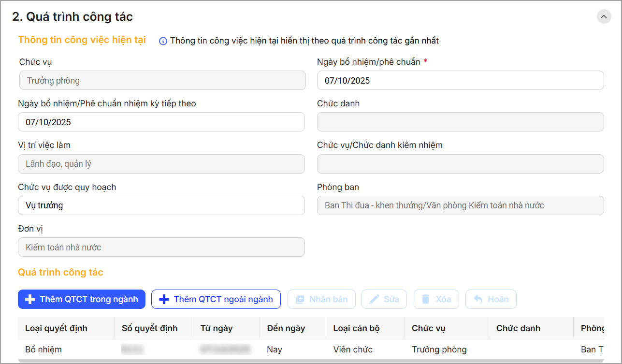622x364 pixels.
Task: Click the table's horizontal scrollbar
Action: point(309,361)
